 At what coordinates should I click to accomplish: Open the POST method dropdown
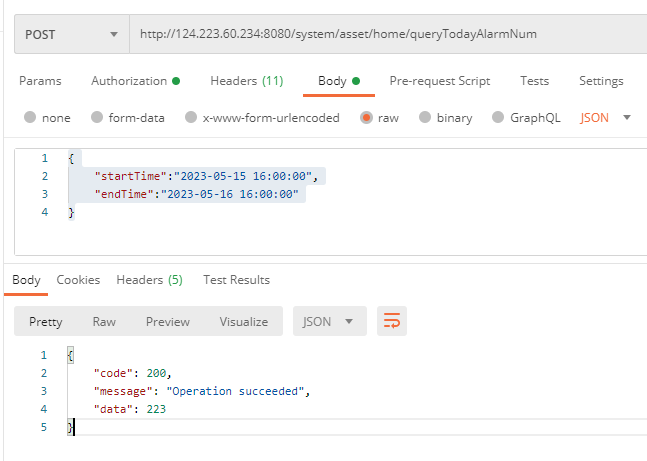70,34
